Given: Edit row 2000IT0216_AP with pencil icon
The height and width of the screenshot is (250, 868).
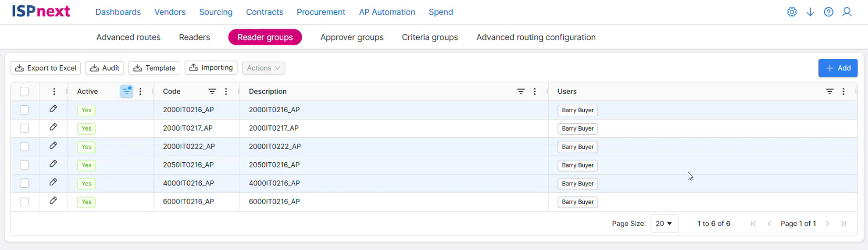Looking at the screenshot, I should tap(53, 109).
